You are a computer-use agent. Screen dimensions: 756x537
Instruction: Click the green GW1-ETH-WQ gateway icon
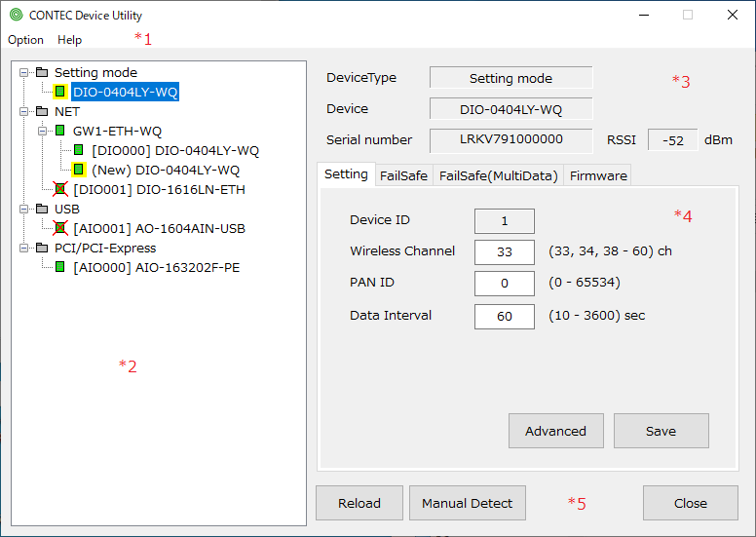pyautogui.click(x=59, y=131)
